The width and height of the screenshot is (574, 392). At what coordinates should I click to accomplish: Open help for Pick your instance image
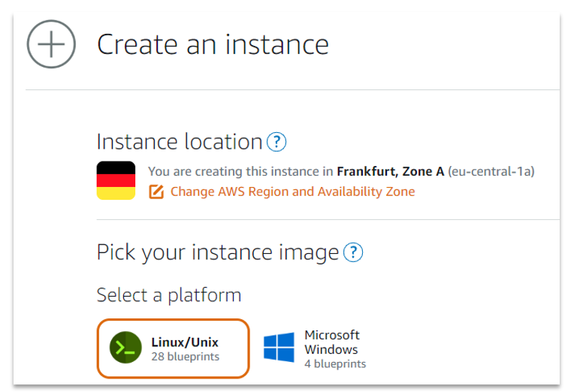353,252
